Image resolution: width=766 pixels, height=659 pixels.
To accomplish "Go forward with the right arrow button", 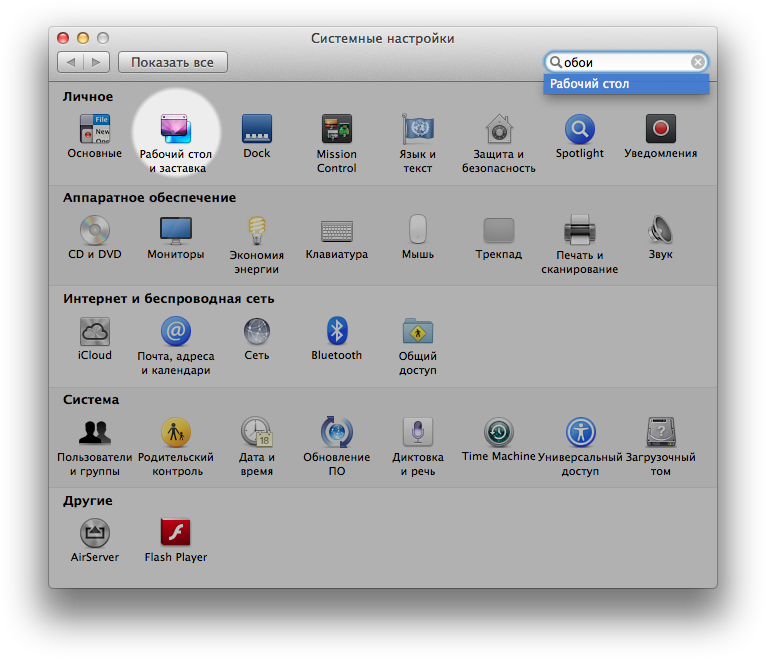I will [97, 63].
